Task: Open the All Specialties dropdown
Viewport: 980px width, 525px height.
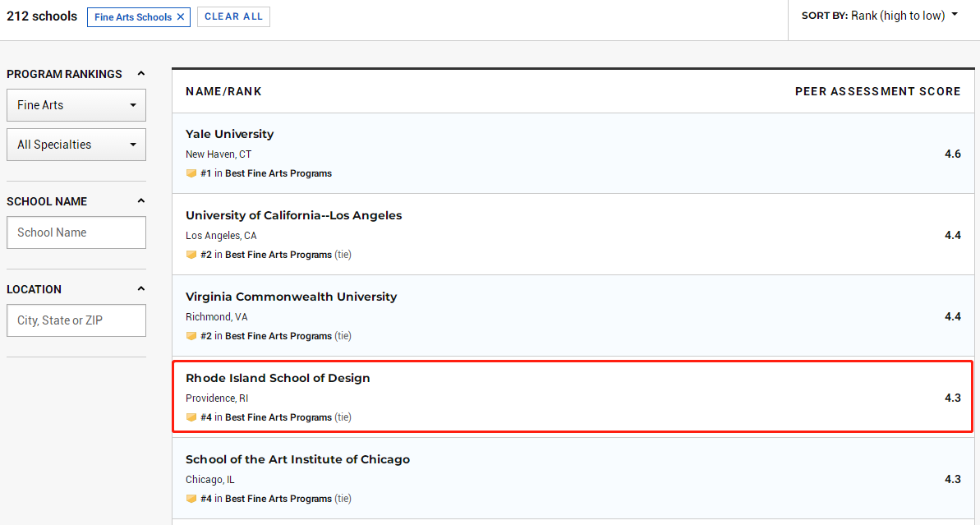Action: 76,145
